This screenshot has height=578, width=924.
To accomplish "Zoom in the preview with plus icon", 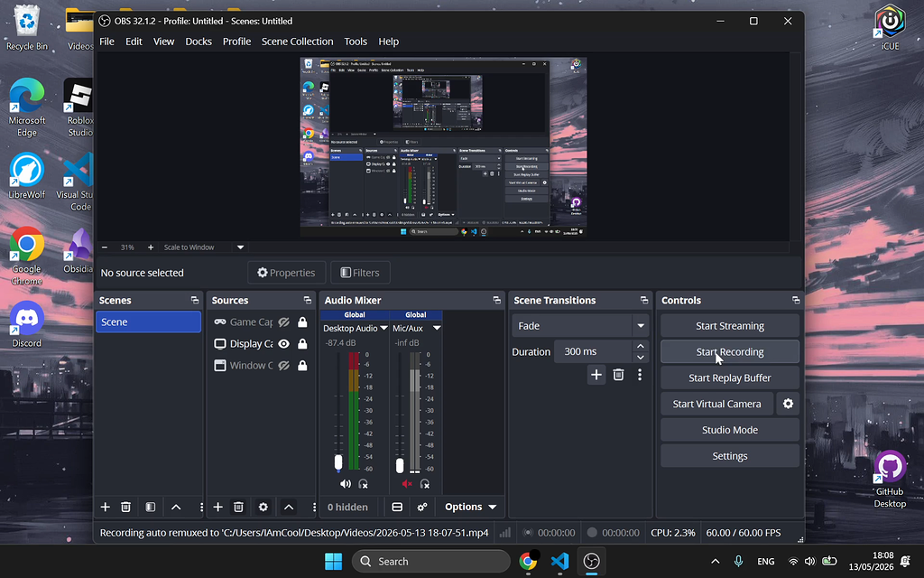I will 151,247.
